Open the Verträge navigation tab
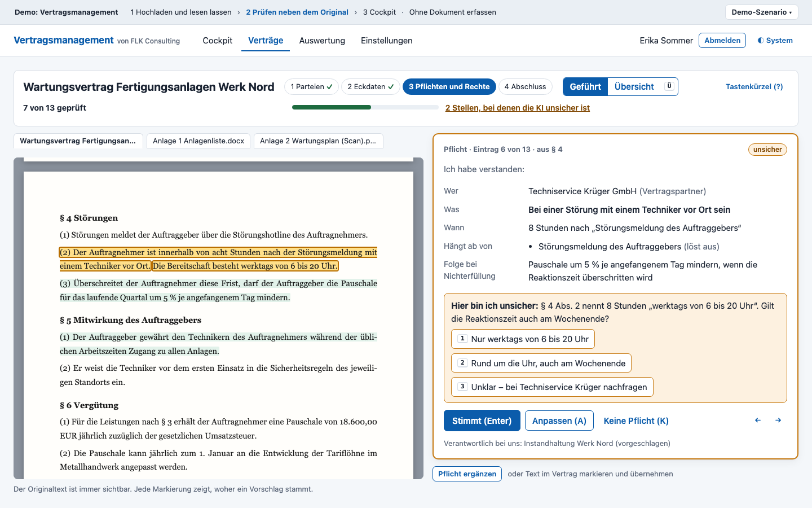Screen dimensions: 812x508 point(266,41)
